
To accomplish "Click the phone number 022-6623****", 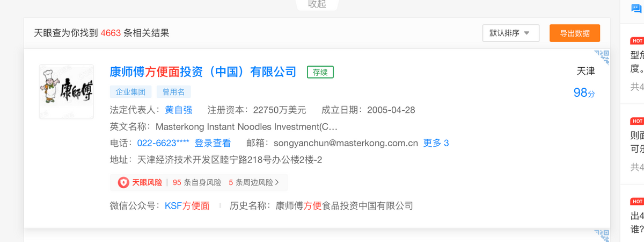I will pos(163,143).
